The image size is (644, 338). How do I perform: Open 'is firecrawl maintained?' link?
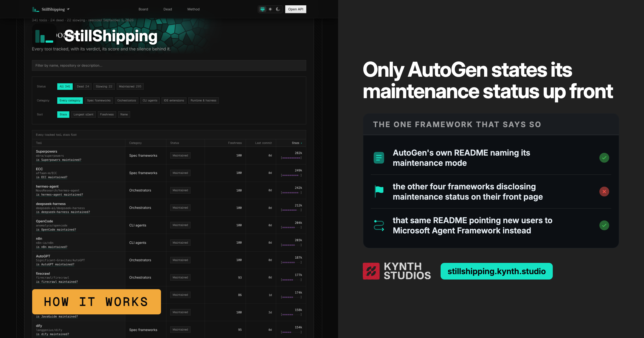point(57,282)
